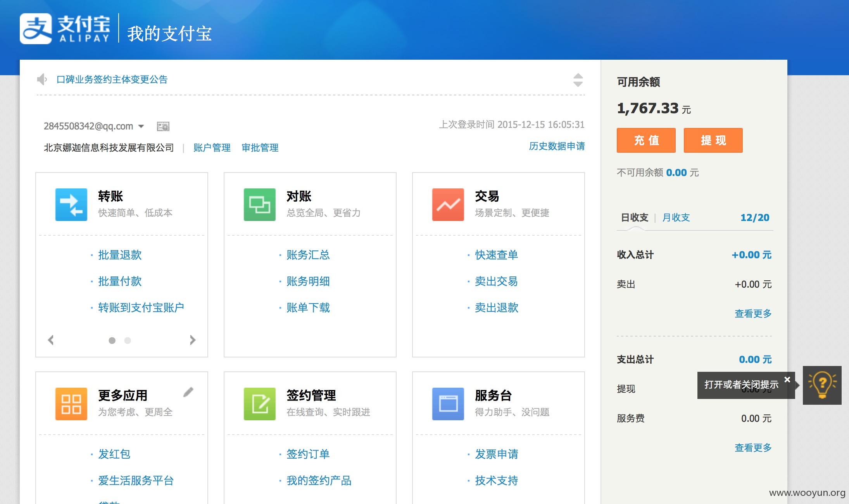Viewport: 849px width, 504px height.
Task: Click the 对账 card title
Action: [299, 196]
